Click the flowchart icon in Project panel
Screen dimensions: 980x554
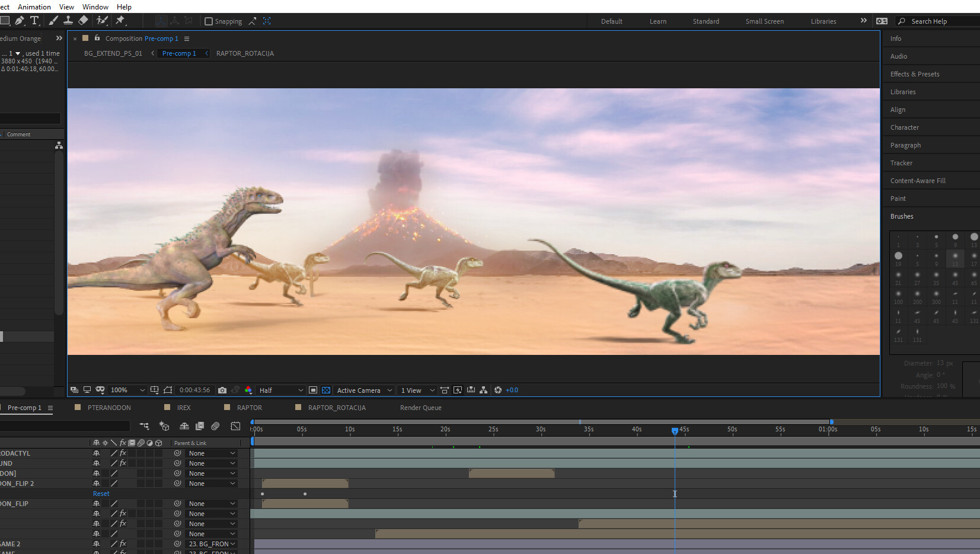(x=59, y=145)
